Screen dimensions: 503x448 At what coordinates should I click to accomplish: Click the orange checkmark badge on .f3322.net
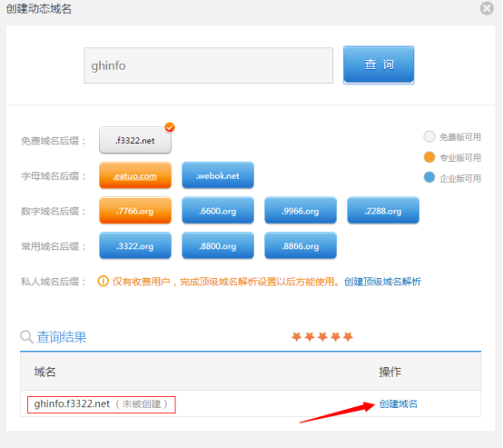170,127
